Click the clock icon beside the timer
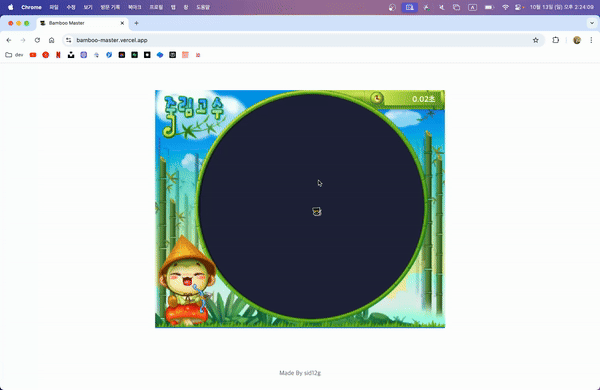600x390 pixels. [x=377, y=98]
